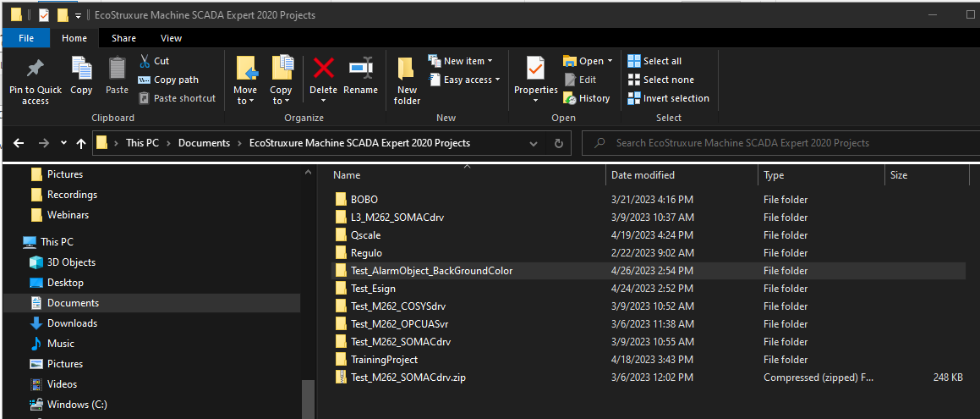Open Recordings in navigation pane

pos(72,195)
